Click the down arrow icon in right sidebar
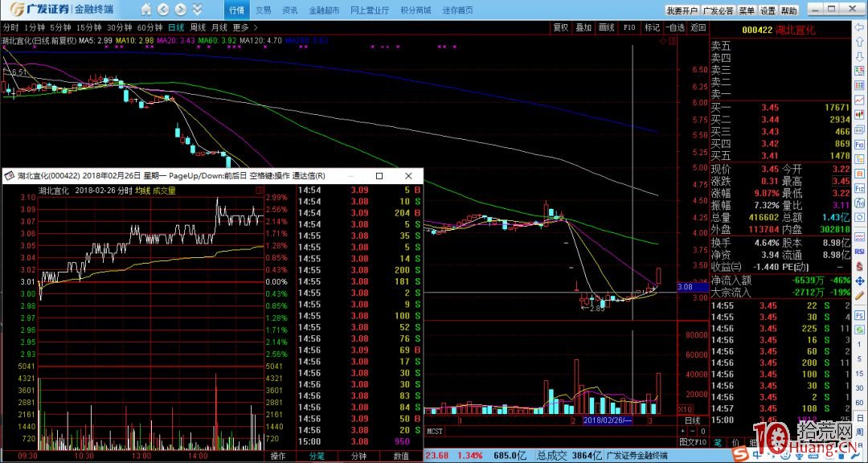Screen dimensions: 868x463 (x=859, y=56)
